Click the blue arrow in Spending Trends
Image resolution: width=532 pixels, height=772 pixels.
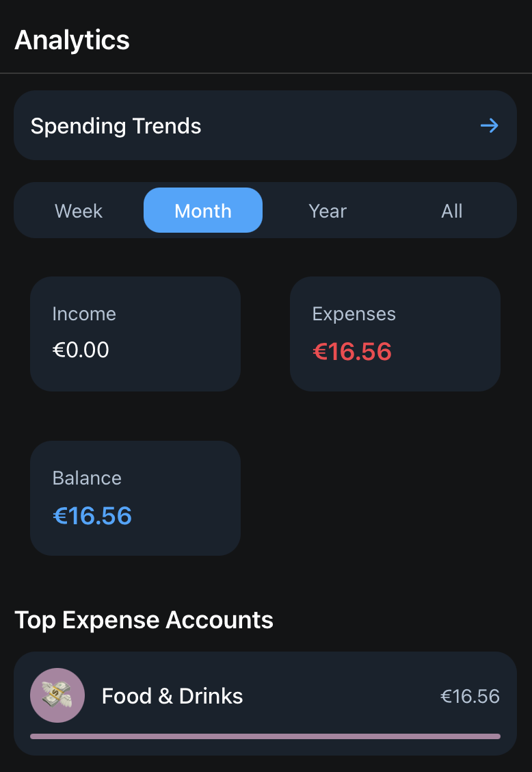(489, 126)
